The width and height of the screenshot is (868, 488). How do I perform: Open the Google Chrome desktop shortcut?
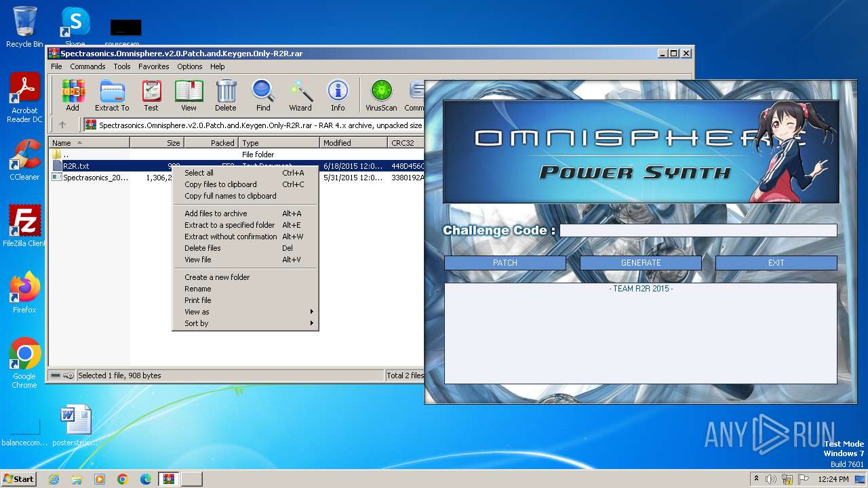pyautogui.click(x=24, y=363)
